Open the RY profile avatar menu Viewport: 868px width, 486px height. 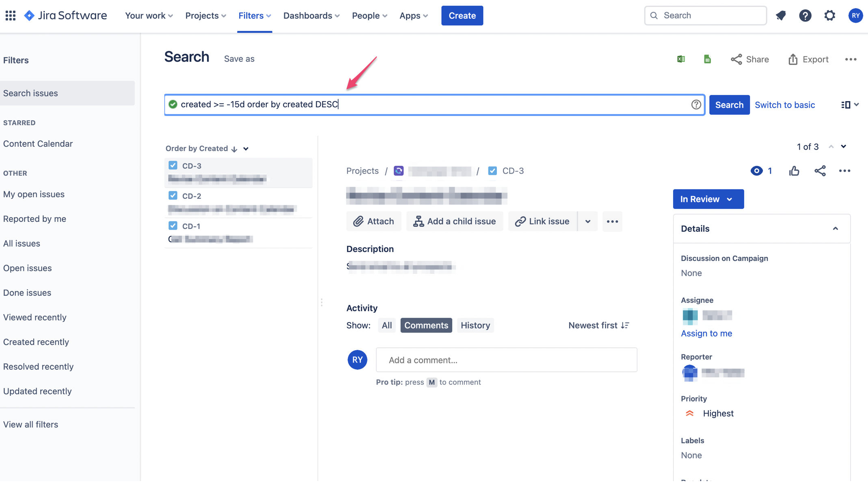point(855,15)
